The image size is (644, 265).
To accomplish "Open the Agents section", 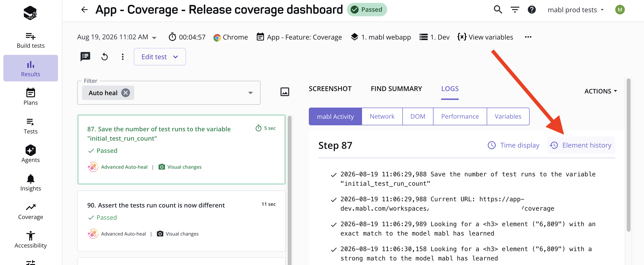I will point(30,154).
